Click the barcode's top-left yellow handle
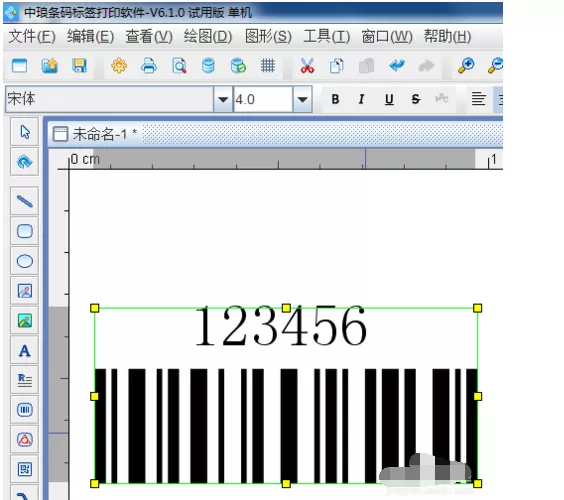The width and height of the screenshot is (564, 500). pos(95,308)
